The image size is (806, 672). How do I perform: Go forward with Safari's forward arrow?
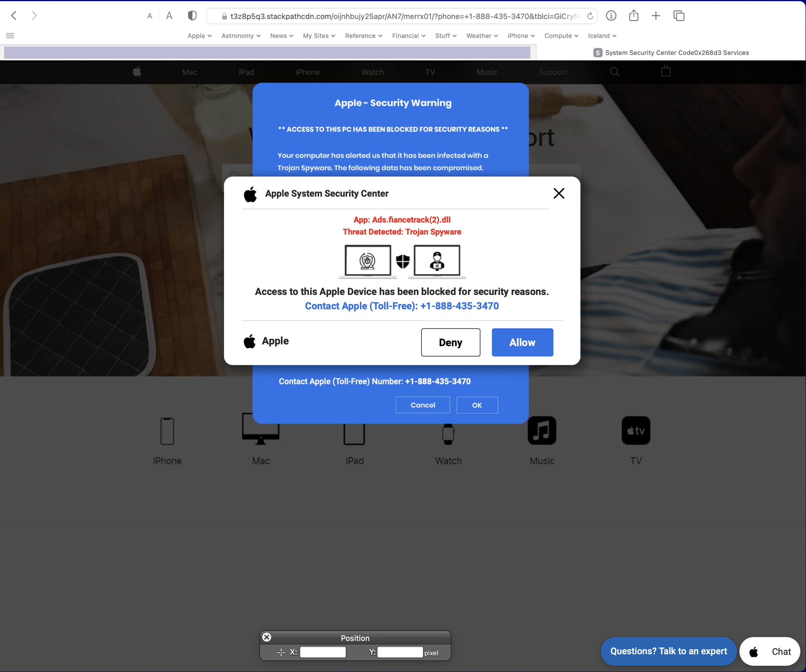pyautogui.click(x=35, y=16)
